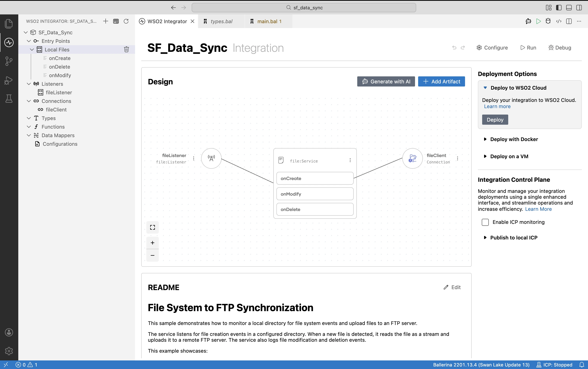Screen dimensions: 588x369
Task: Open Learn more link for WSO2 Cloud
Action: 497,106
